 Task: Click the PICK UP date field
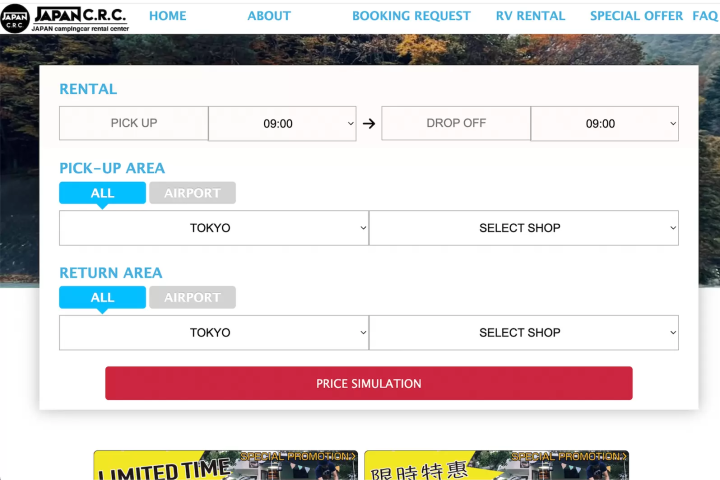point(133,124)
